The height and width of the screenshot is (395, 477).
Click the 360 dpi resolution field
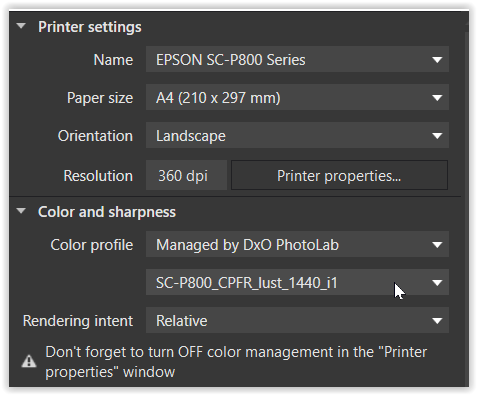[x=186, y=175]
